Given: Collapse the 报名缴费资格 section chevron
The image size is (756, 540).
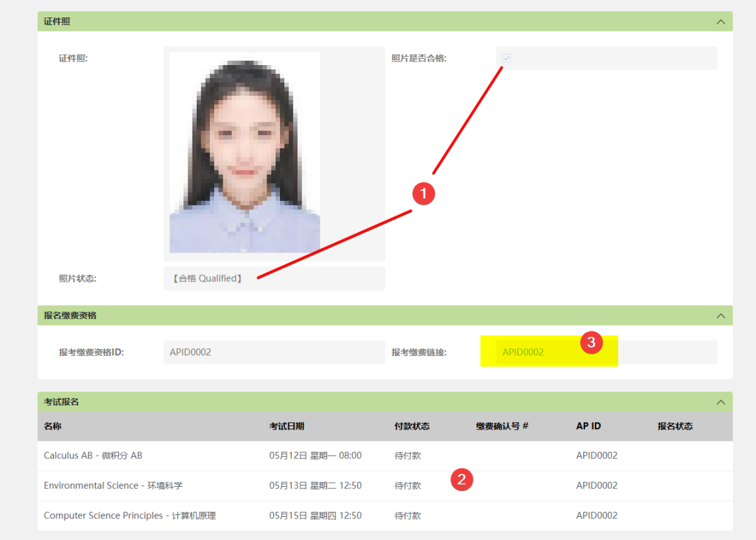Looking at the screenshot, I should point(720,315).
